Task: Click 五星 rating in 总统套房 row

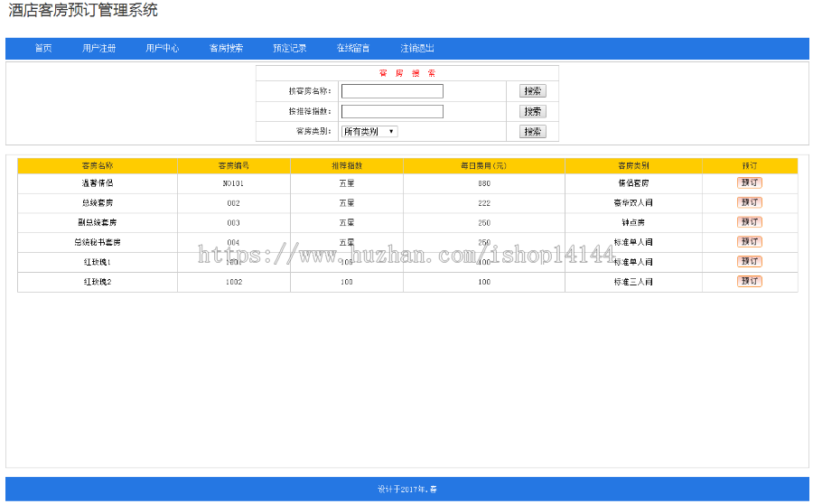Action: pyautogui.click(x=347, y=202)
